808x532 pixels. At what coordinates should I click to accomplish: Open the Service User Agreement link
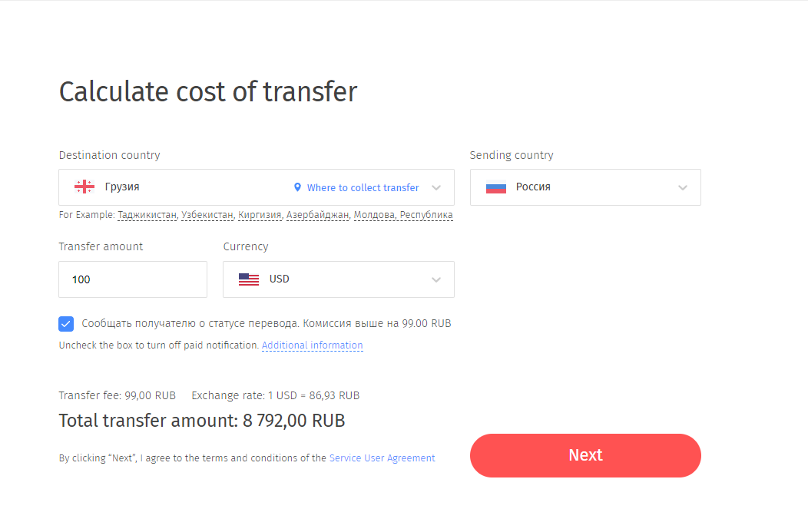tap(382, 458)
